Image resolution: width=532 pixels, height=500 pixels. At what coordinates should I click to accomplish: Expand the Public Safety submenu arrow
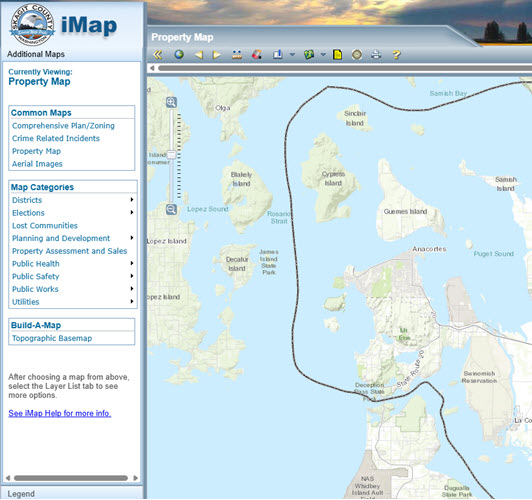click(132, 276)
